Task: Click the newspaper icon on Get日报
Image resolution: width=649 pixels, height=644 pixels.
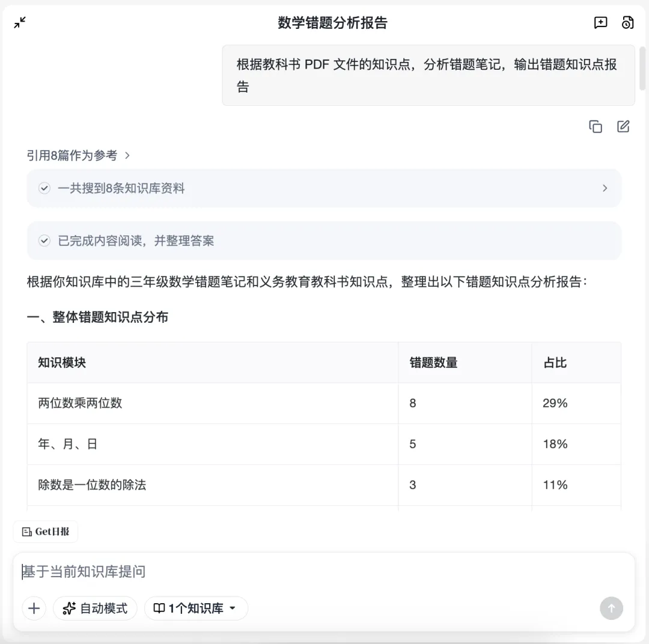Action: (x=25, y=532)
